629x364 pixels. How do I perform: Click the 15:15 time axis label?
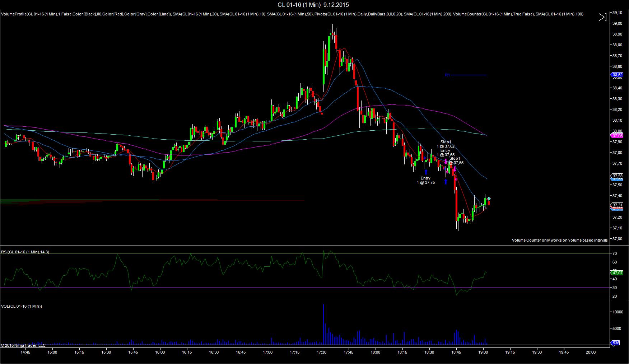pyautogui.click(x=79, y=352)
